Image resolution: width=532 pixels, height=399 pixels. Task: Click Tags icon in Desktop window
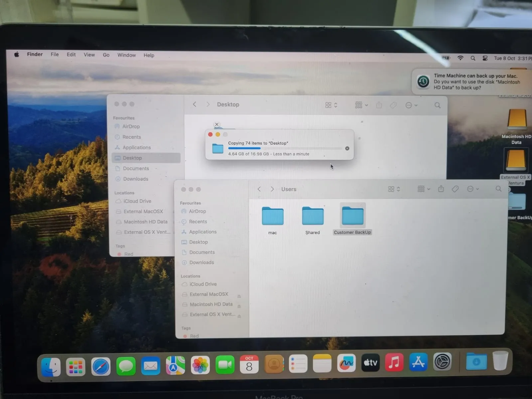pyautogui.click(x=393, y=105)
